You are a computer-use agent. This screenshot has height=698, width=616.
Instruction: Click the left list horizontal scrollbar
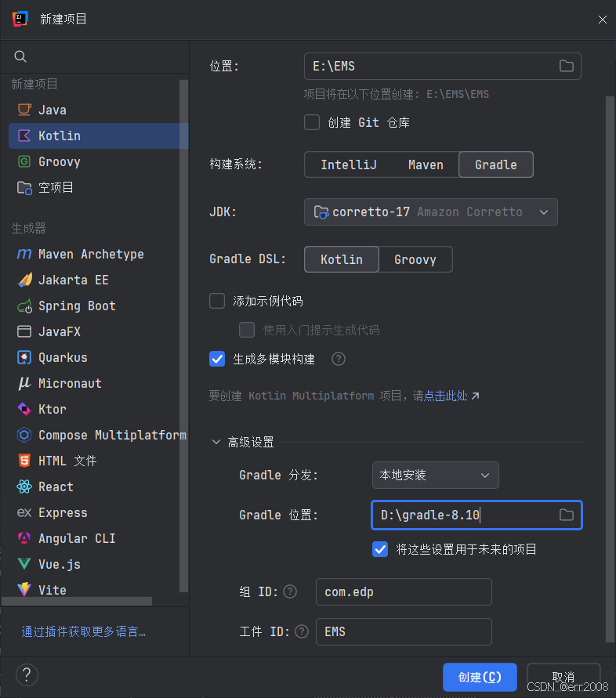77,602
